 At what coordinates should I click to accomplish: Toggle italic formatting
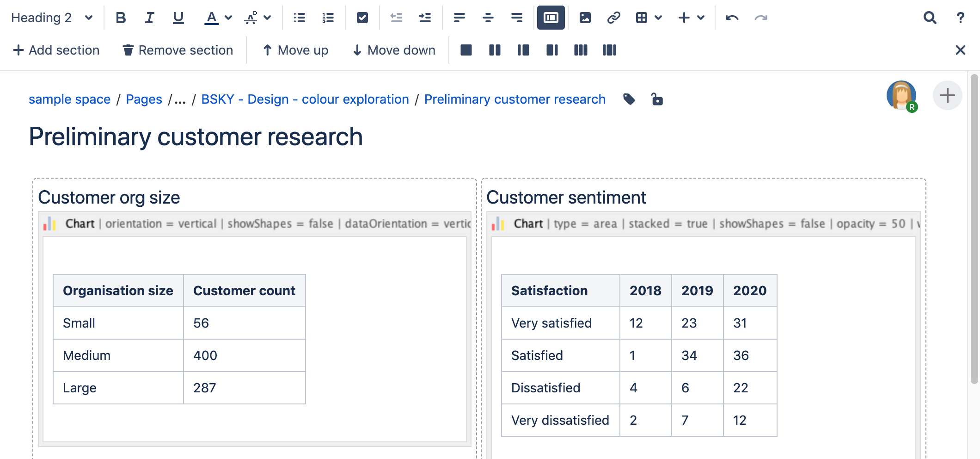point(149,18)
